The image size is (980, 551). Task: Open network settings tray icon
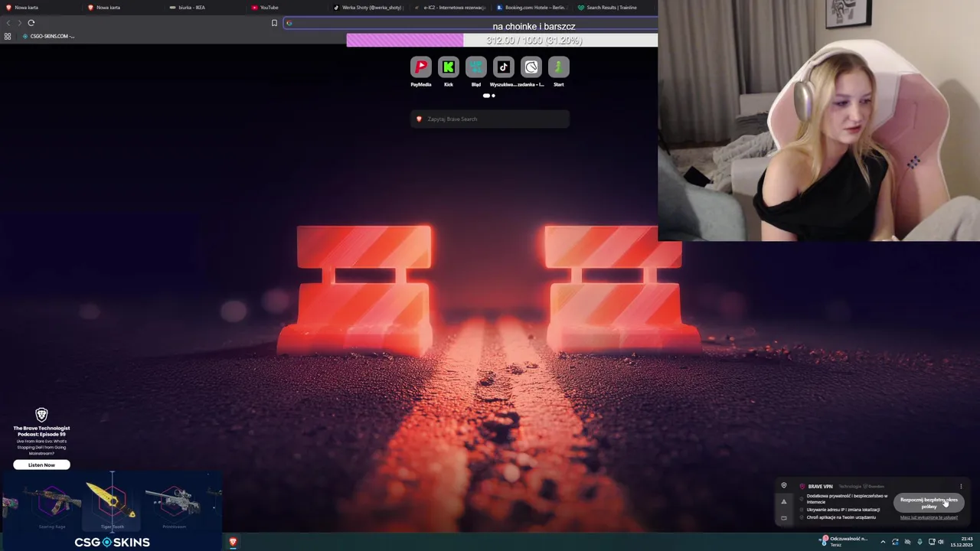[x=932, y=542]
